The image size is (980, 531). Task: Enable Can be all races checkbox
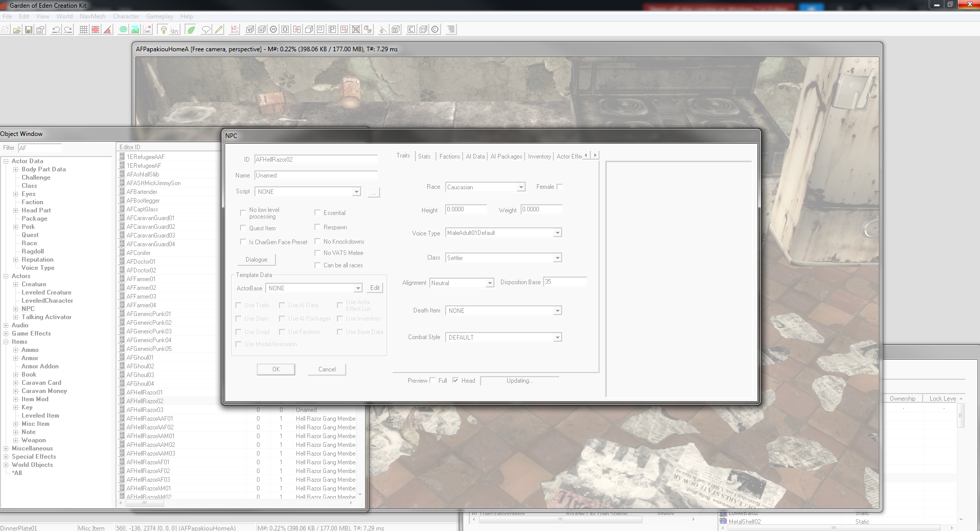(317, 265)
